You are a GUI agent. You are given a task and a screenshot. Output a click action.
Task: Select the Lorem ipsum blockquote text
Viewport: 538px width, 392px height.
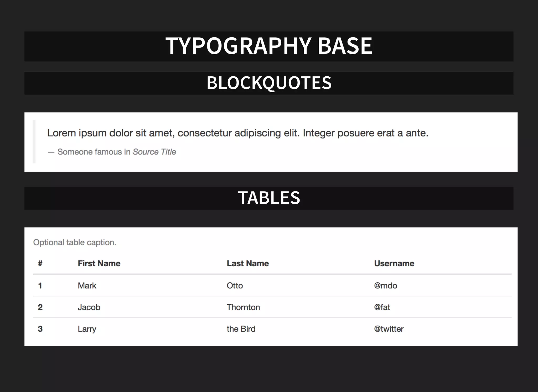point(238,133)
